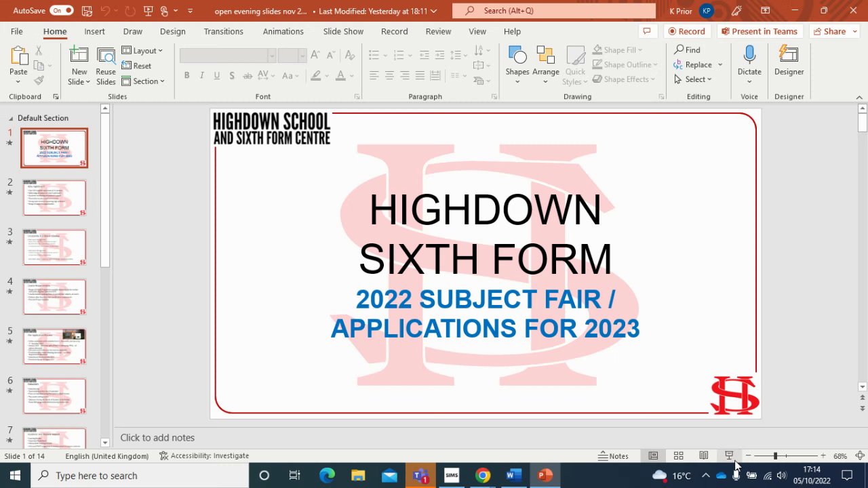Open the Comments pane icon
868x488 pixels.
pos(646,31)
